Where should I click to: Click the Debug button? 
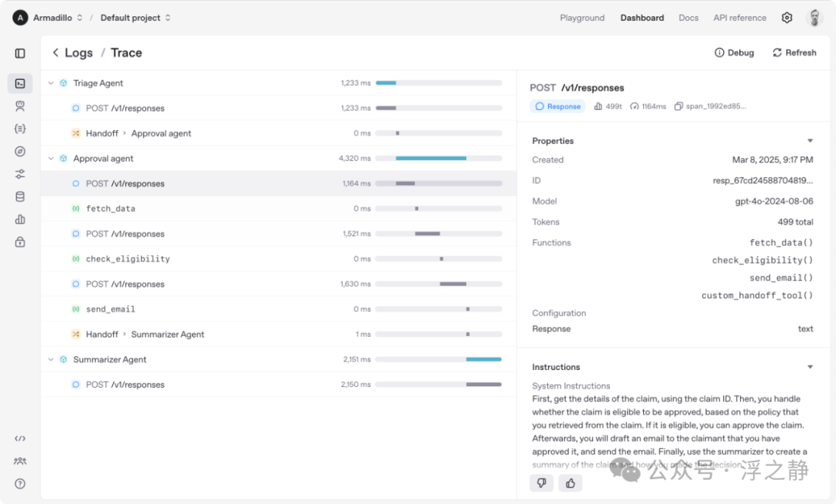(x=734, y=52)
